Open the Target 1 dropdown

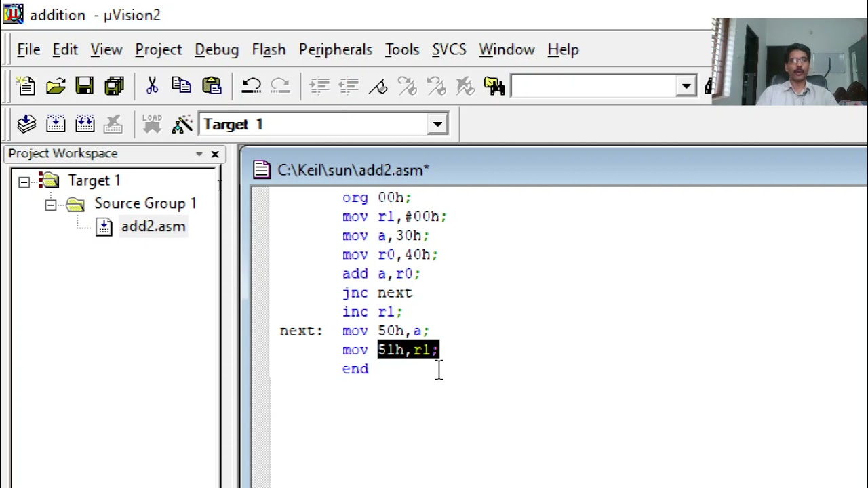[x=437, y=125]
